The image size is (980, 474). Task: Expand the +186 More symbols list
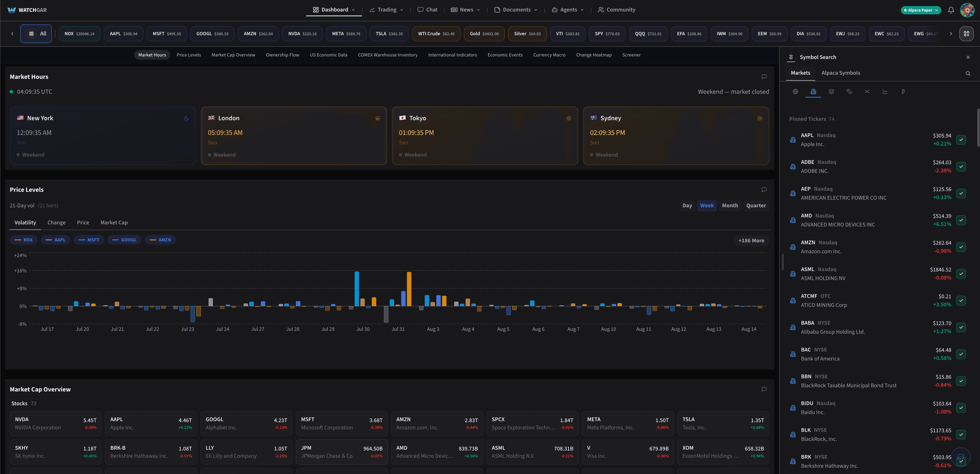(751, 240)
